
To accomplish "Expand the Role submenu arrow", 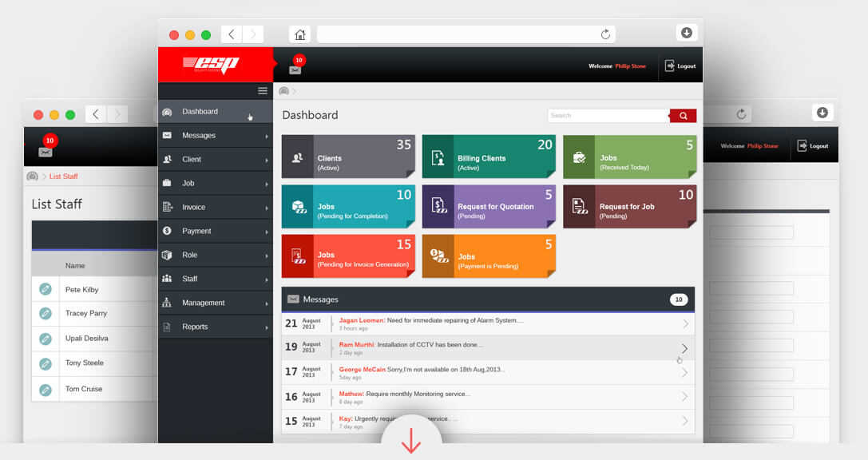I will [x=266, y=256].
